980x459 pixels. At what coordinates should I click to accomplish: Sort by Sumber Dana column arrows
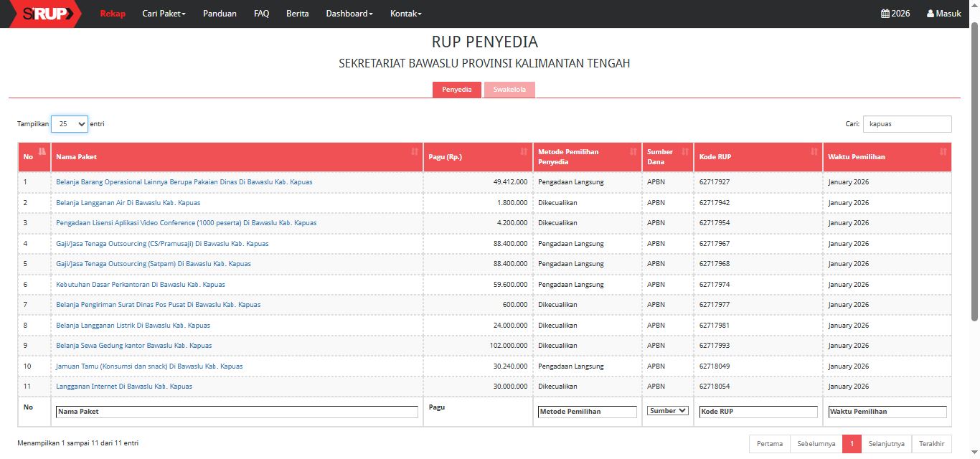click(684, 151)
